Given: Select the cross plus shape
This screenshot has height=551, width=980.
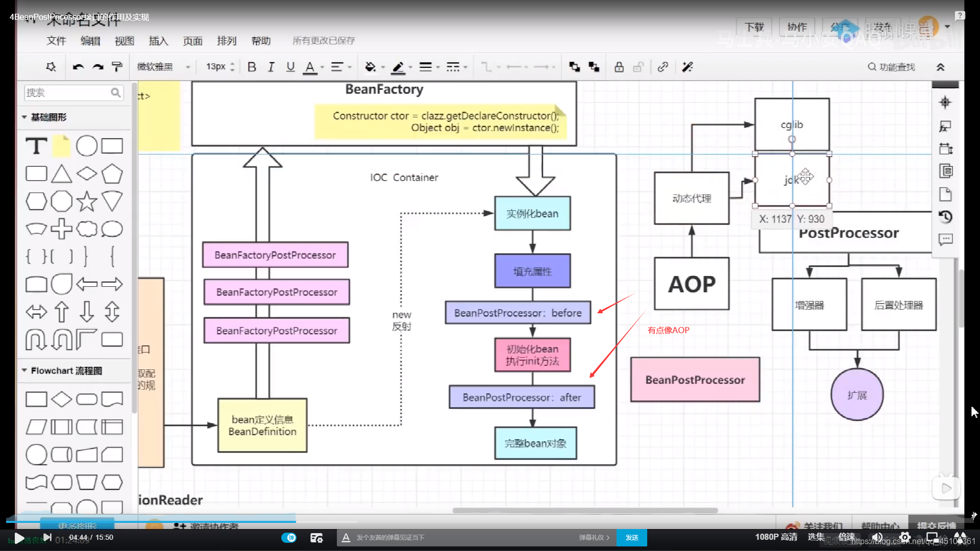Looking at the screenshot, I should coord(61,229).
